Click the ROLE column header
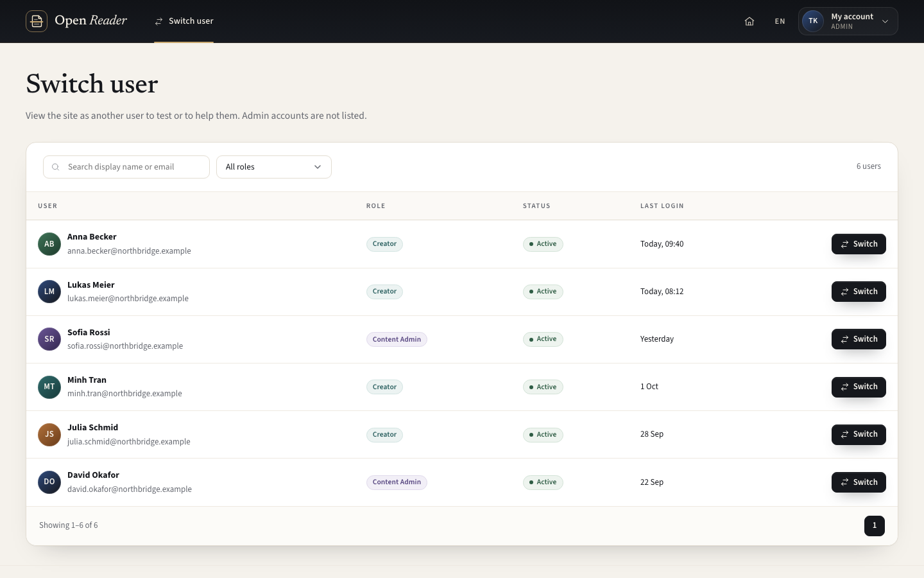The height and width of the screenshot is (578, 924). pos(376,206)
